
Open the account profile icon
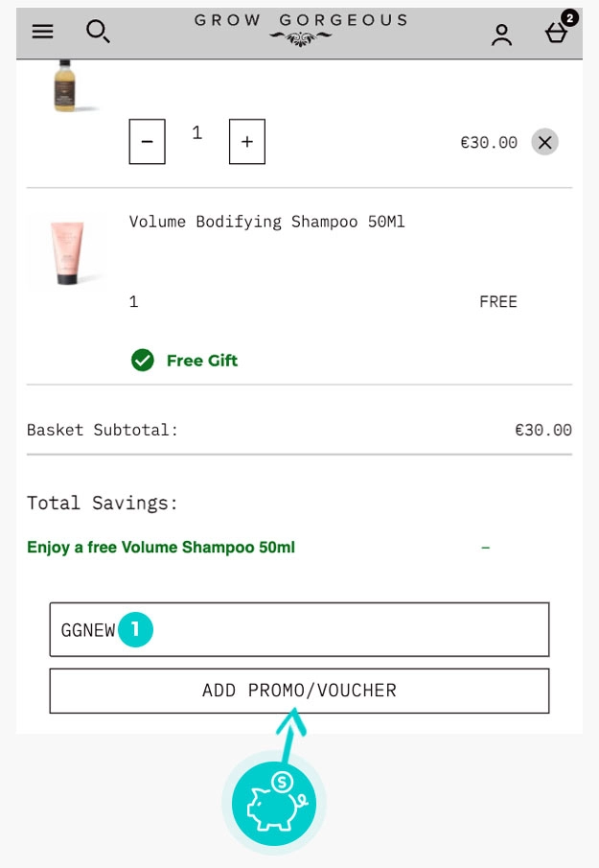coord(501,35)
